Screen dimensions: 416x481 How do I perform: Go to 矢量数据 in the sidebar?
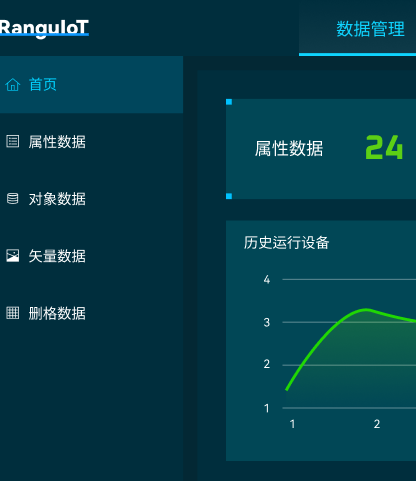(91, 256)
